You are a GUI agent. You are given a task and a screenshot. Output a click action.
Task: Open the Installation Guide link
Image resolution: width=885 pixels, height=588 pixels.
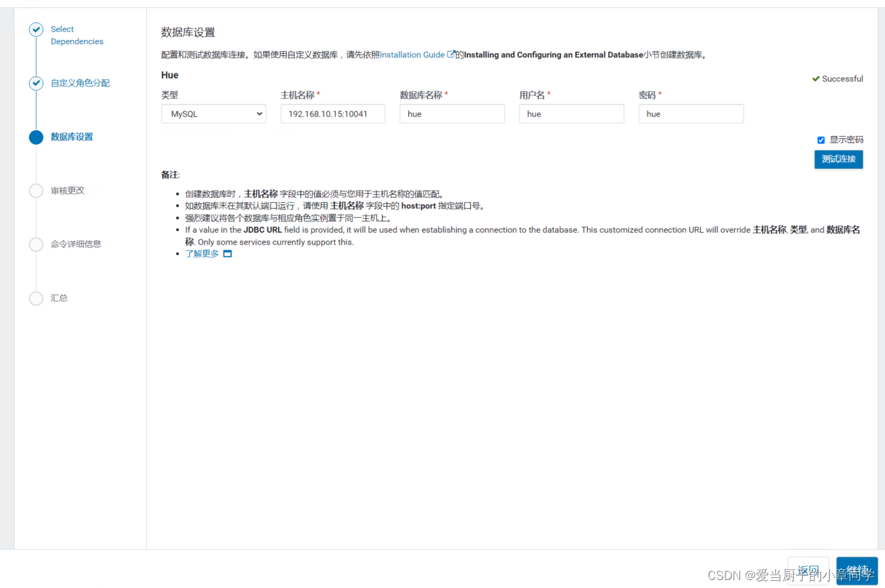tap(412, 55)
